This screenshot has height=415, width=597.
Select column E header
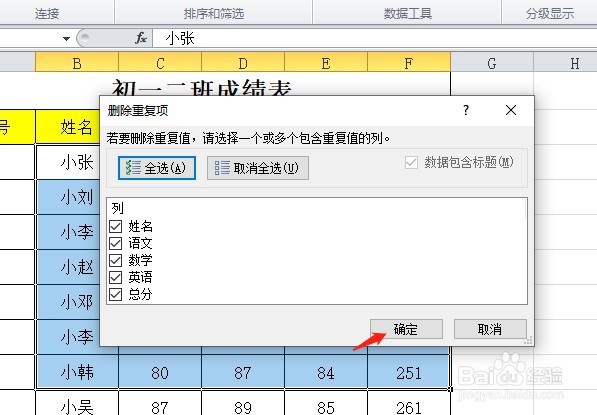point(326,62)
